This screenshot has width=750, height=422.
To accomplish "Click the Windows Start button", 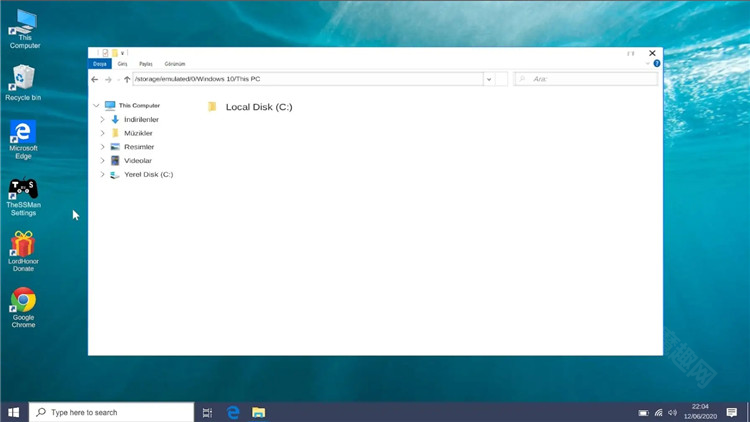I will 14,412.
